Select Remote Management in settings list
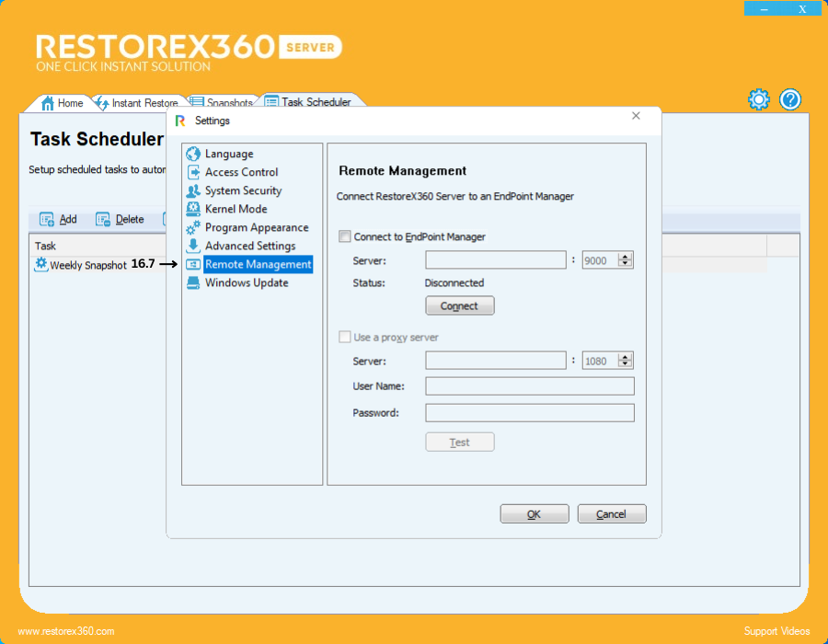The width and height of the screenshot is (828, 644). tap(259, 264)
